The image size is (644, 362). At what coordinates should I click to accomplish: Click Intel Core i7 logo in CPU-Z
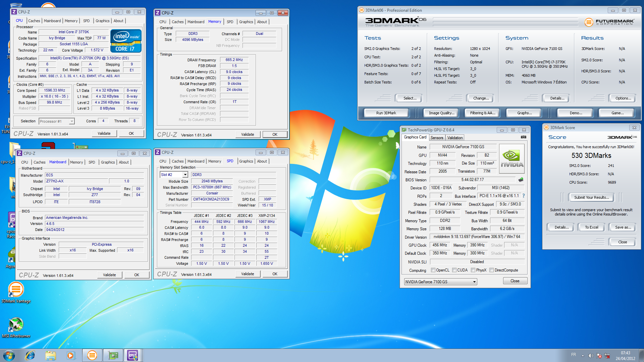126,41
